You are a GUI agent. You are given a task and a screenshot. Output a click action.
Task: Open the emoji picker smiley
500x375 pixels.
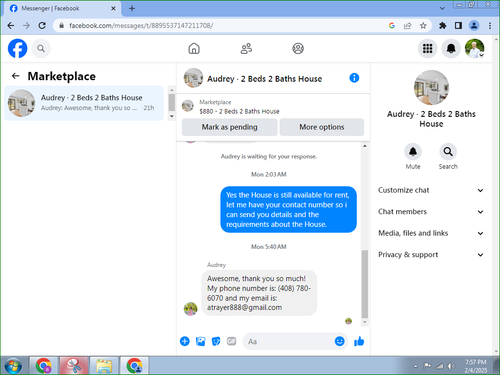[x=339, y=341]
